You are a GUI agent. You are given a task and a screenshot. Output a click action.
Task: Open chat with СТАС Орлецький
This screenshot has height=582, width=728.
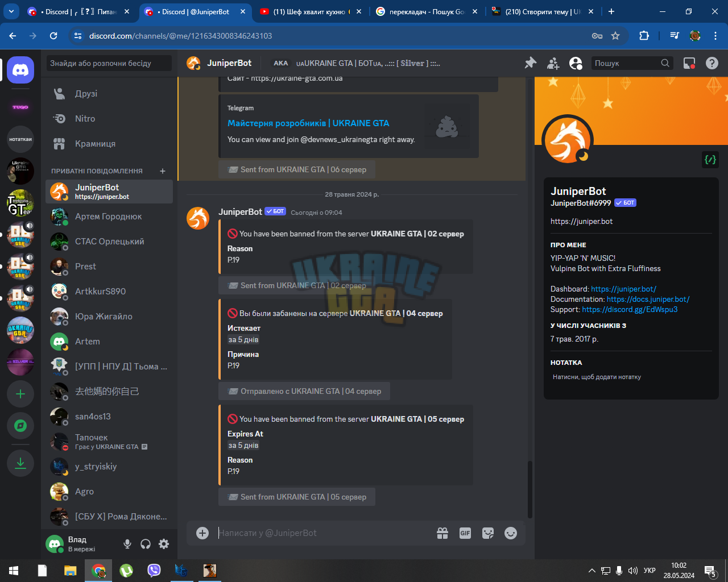click(109, 242)
